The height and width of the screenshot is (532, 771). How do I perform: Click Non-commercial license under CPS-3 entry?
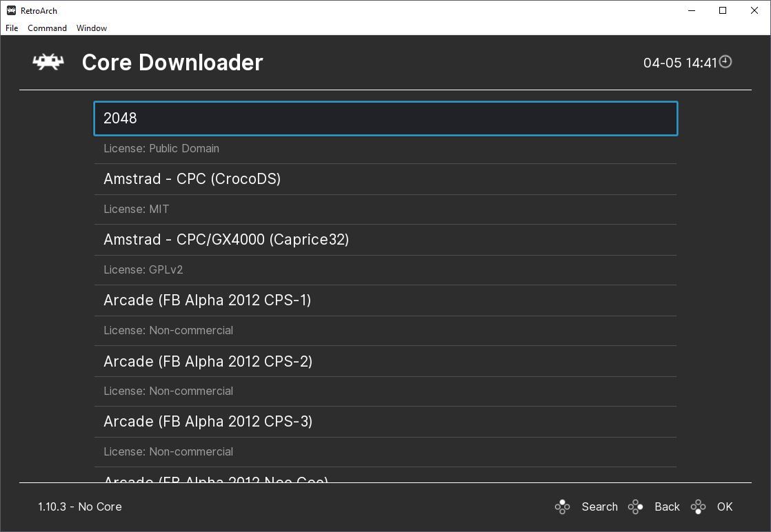point(168,451)
